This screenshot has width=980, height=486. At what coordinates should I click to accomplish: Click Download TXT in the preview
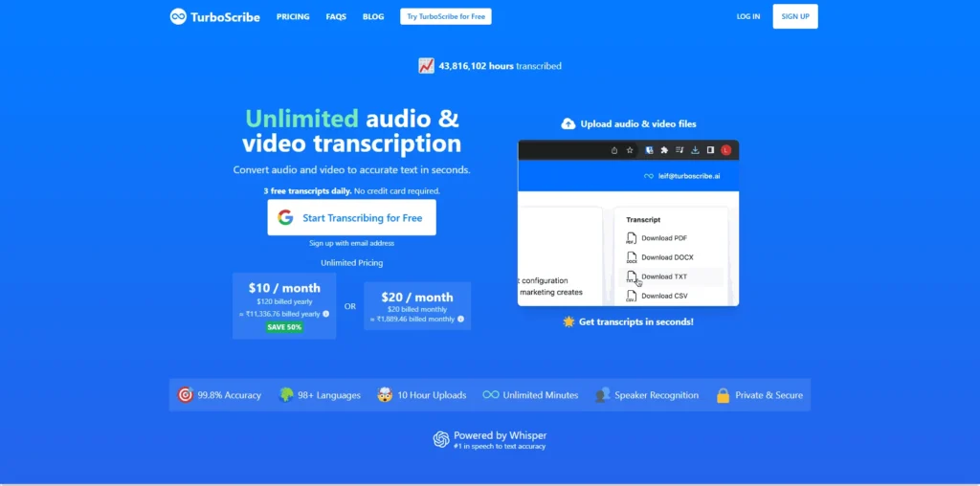[664, 276]
